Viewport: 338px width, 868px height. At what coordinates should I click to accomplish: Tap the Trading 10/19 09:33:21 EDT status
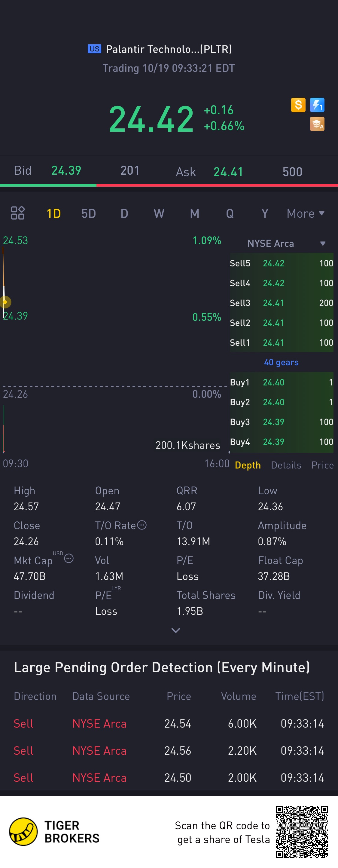coord(169,69)
